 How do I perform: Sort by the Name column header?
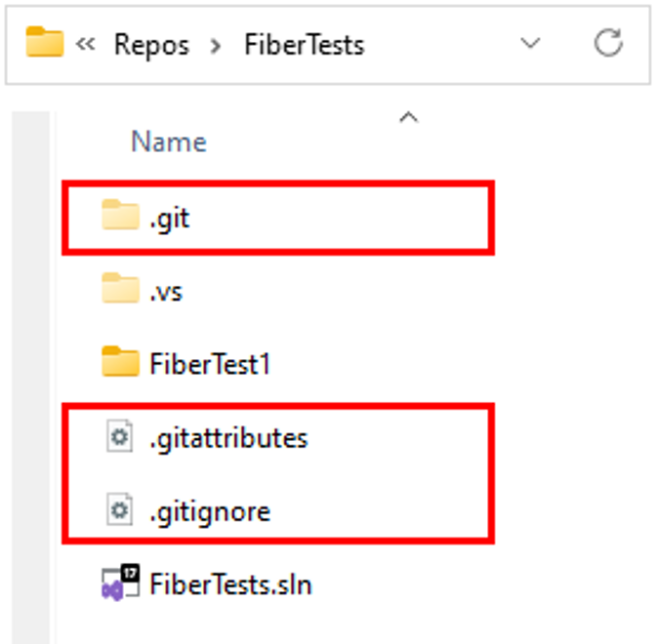169,141
